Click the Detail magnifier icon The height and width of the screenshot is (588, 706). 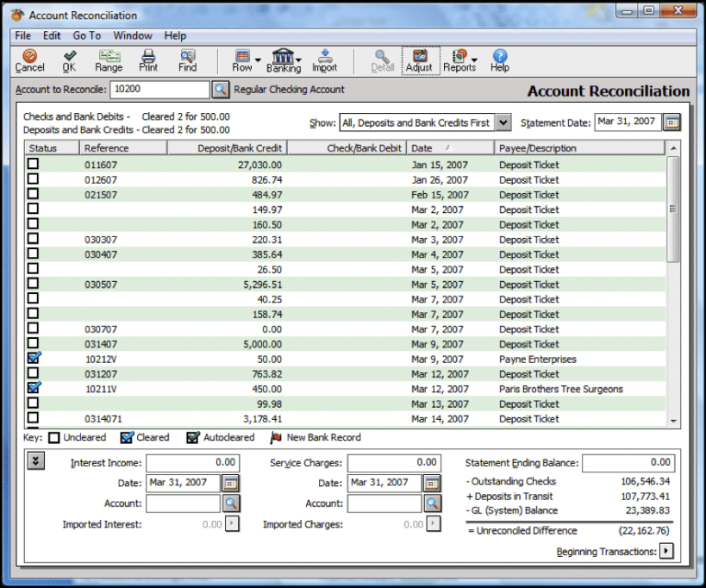click(382, 60)
